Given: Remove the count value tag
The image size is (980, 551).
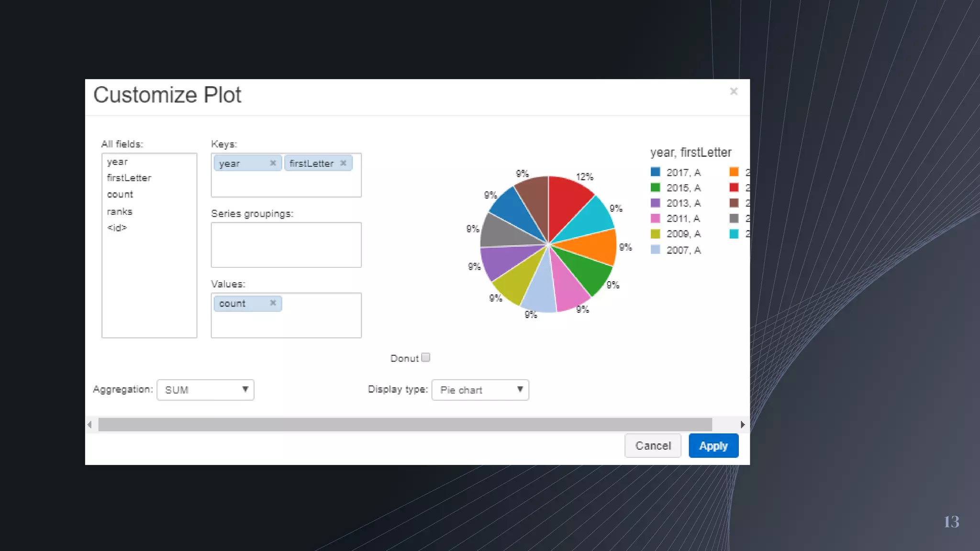Looking at the screenshot, I should tap(273, 303).
